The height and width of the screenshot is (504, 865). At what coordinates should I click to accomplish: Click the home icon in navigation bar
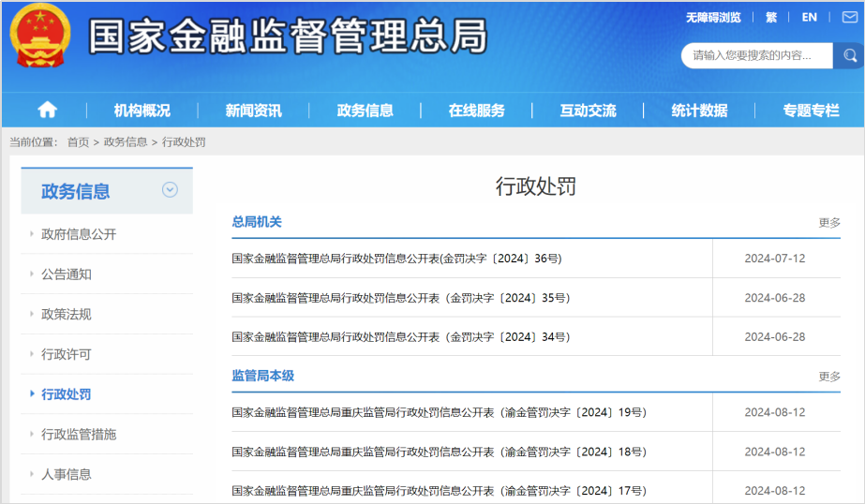(x=48, y=111)
